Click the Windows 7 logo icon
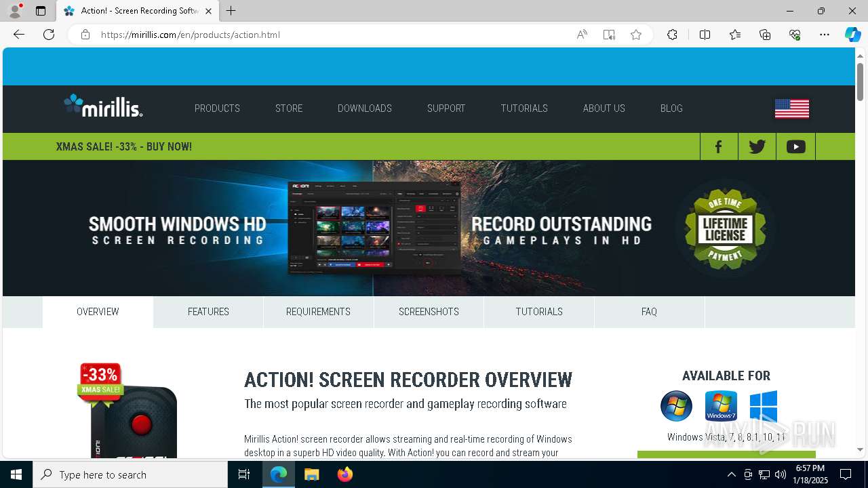 click(720, 407)
